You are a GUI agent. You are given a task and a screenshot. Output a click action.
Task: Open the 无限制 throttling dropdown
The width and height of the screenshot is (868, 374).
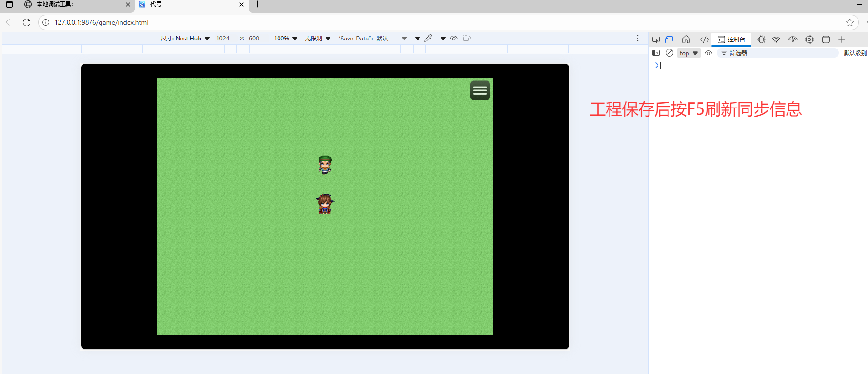click(318, 39)
